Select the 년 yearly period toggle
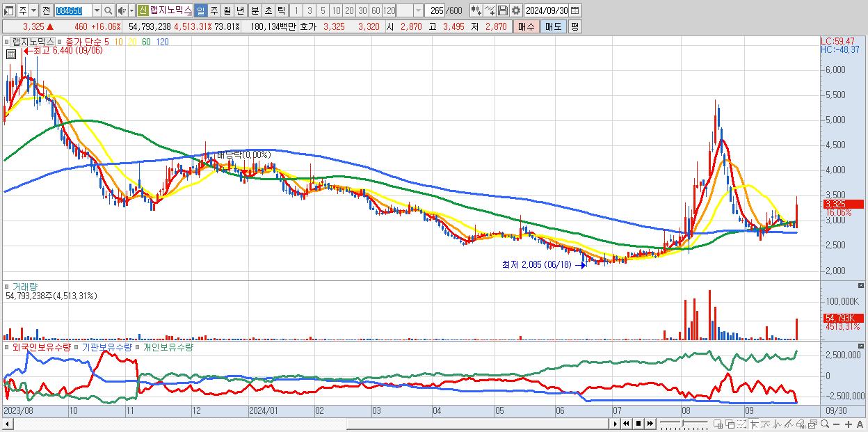868x432 pixels. click(240, 10)
